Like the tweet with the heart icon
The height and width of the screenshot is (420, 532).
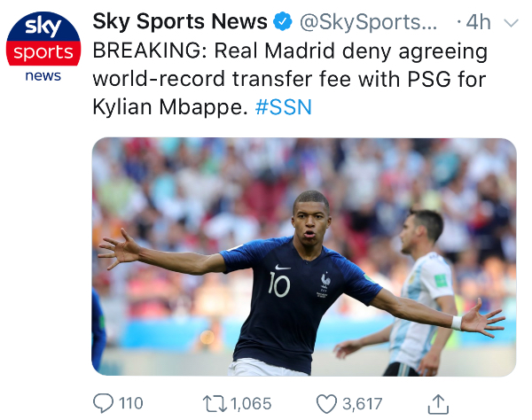coord(326,404)
